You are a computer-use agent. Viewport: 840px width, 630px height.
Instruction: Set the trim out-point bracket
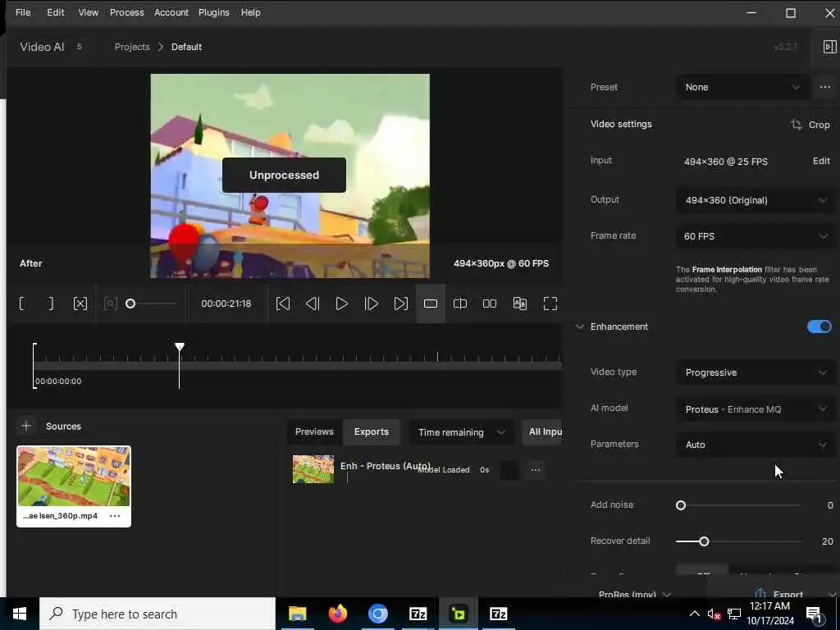pos(50,304)
